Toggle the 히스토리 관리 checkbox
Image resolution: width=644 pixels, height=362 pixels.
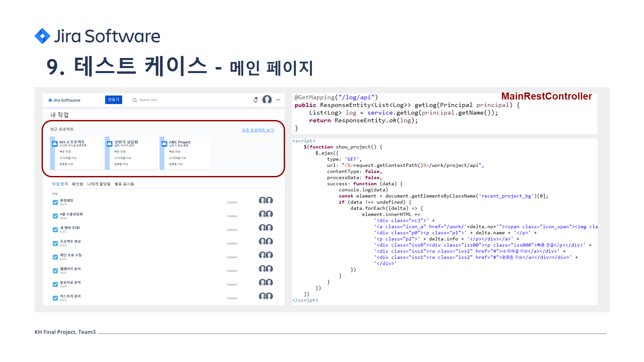tap(55, 298)
